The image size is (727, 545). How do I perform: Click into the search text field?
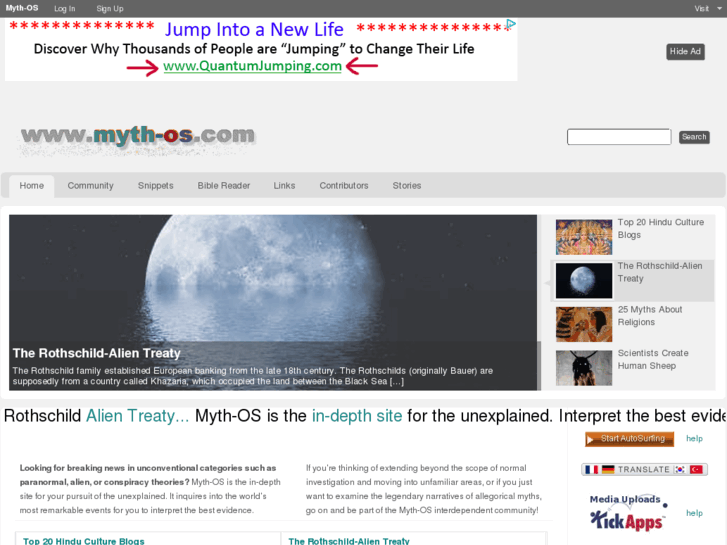[x=619, y=137]
